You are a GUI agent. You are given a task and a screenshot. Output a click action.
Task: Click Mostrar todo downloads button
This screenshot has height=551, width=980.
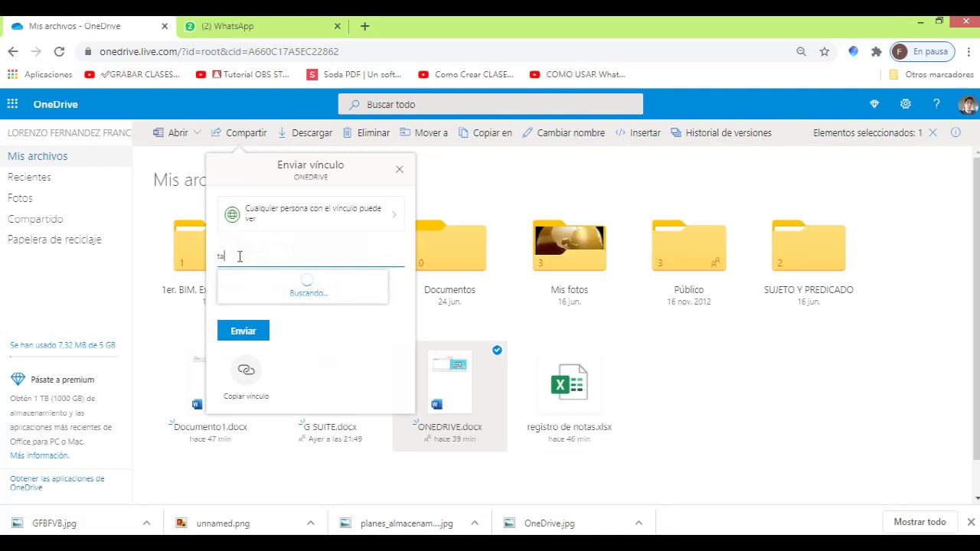pos(920,522)
